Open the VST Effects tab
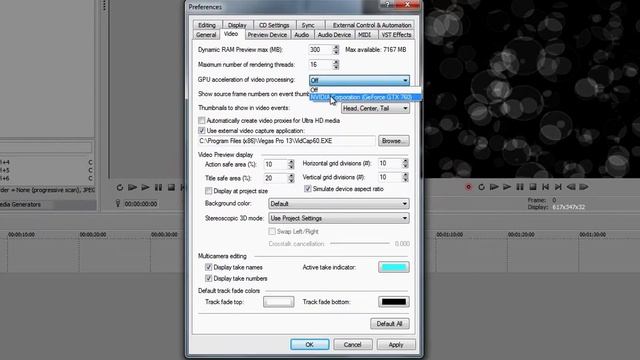The image size is (640, 360). click(x=396, y=35)
